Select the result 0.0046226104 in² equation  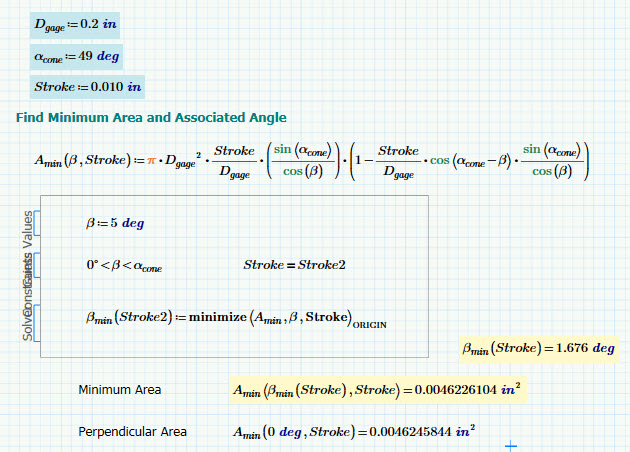pyautogui.click(x=377, y=390)
